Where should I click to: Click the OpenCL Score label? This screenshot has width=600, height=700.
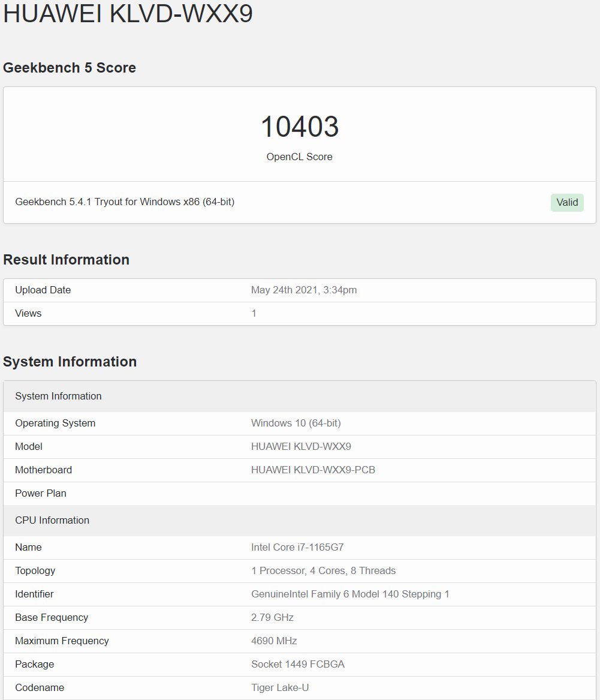coord(299,157)
